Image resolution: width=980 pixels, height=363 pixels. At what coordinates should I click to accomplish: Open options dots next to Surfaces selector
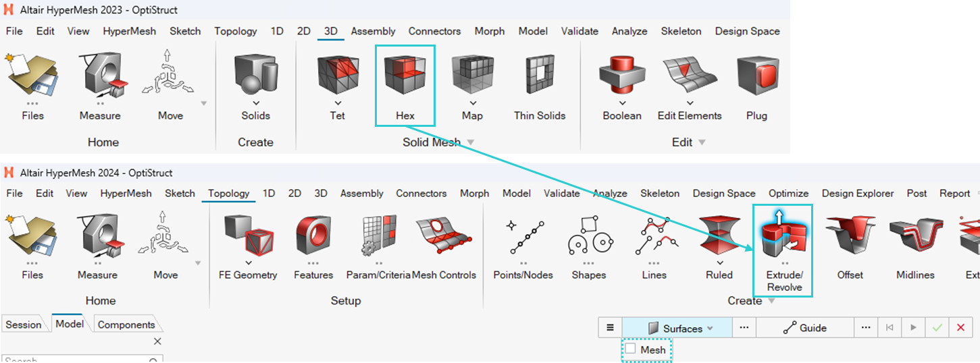(x=744, y=328)
